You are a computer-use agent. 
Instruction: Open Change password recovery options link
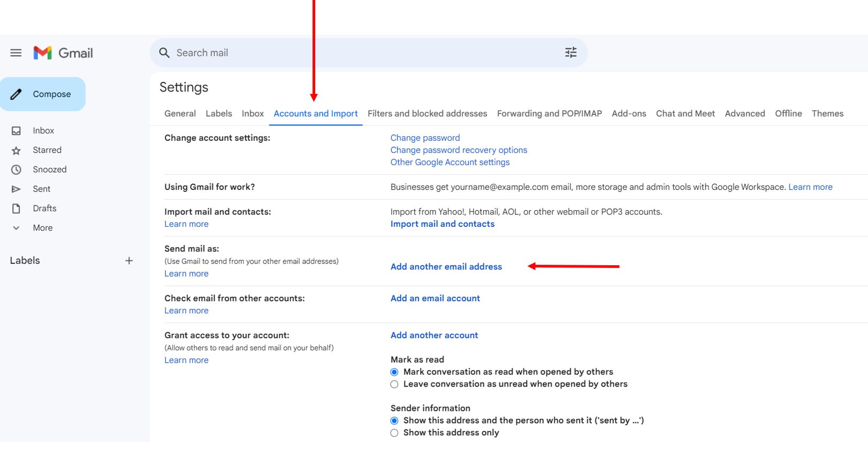coord(459,150)
